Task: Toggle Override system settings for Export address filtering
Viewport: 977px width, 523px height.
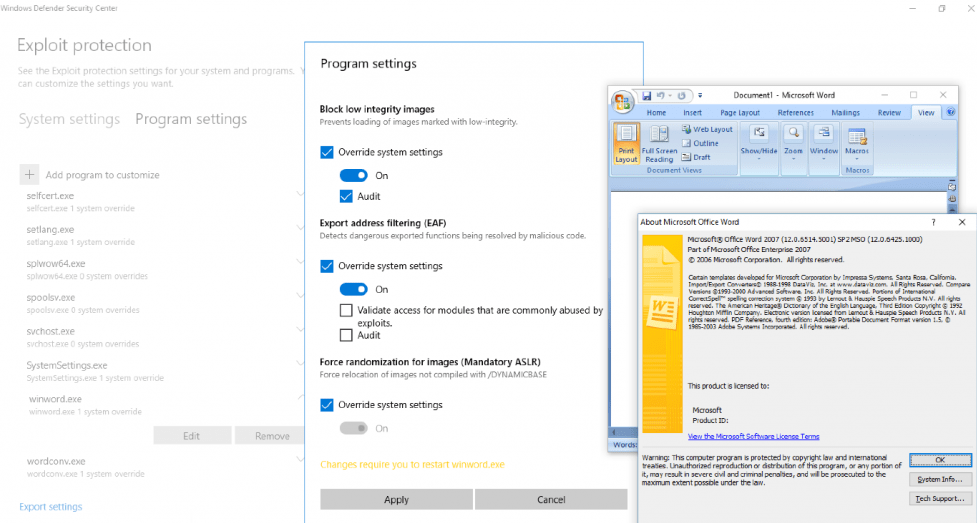Action: tap(326, 266)
